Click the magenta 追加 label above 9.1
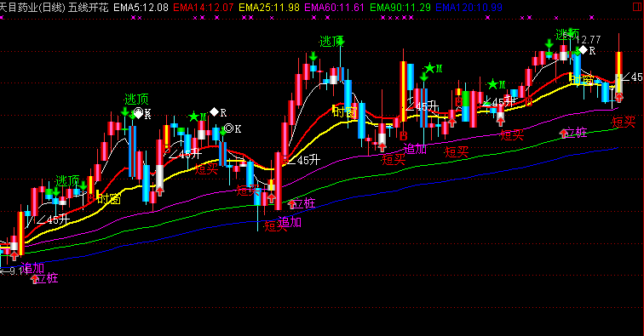The image size is (644, 336). coord(32,268)
